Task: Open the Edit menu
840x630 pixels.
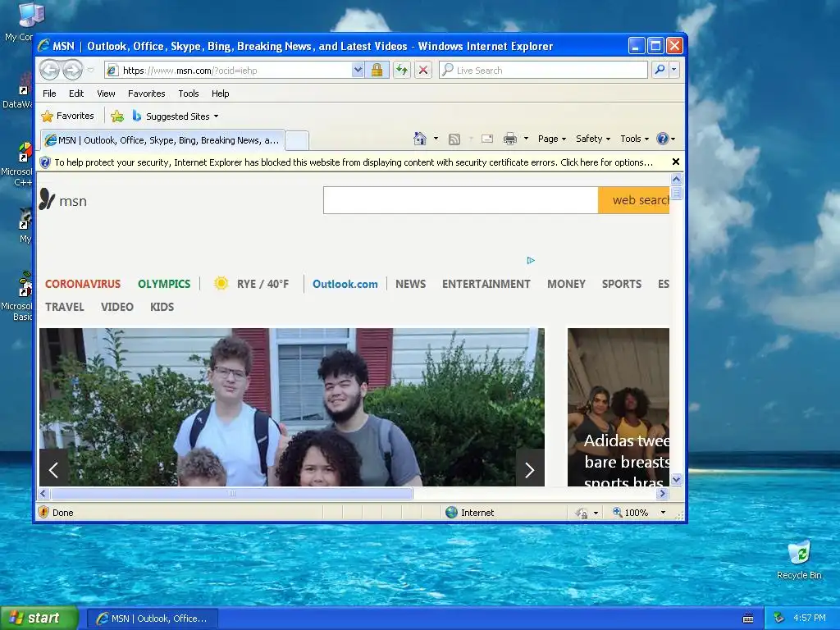Action: 76,94
